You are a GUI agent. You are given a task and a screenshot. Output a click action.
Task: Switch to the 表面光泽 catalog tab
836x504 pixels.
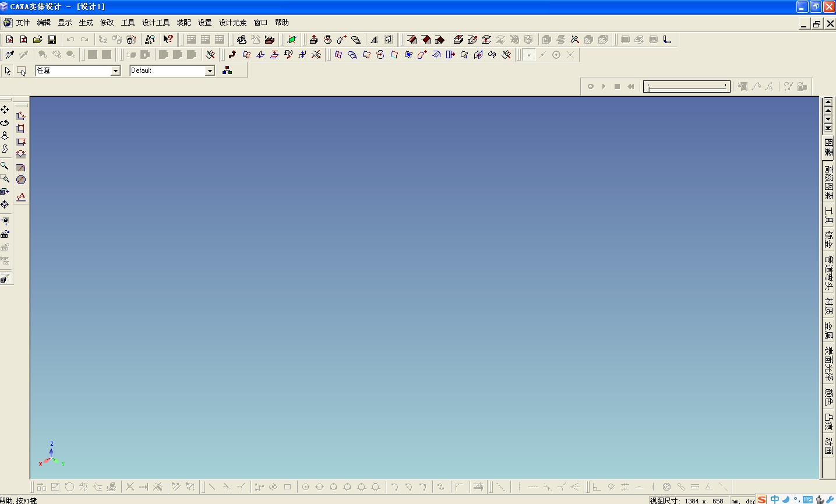click(x=828, y=364)
